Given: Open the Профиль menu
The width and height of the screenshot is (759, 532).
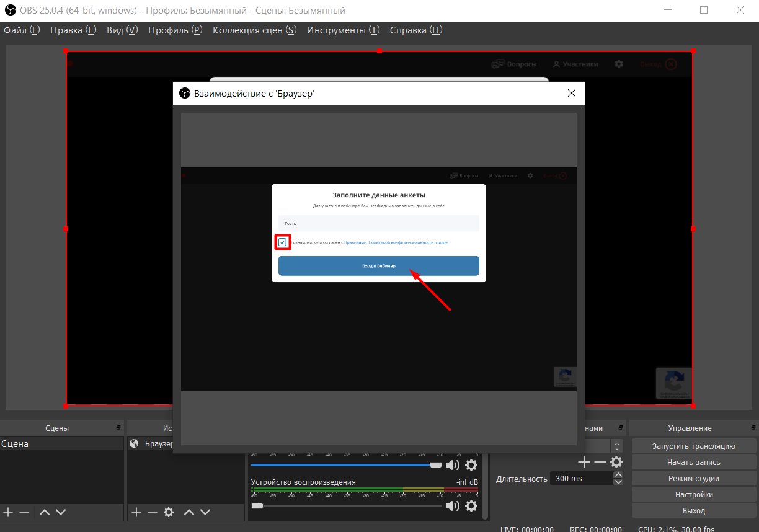Looking at the screenshot, I should pyautogui.click(x=175, y=30).
